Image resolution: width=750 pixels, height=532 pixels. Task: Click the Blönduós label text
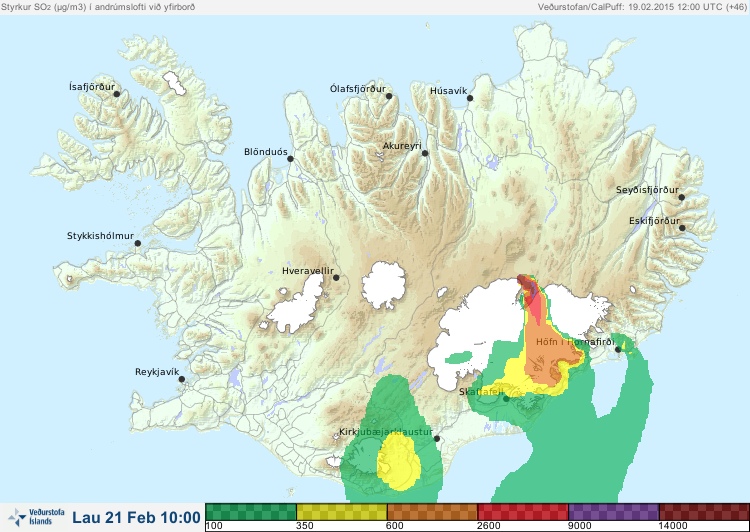click(266, 152)
